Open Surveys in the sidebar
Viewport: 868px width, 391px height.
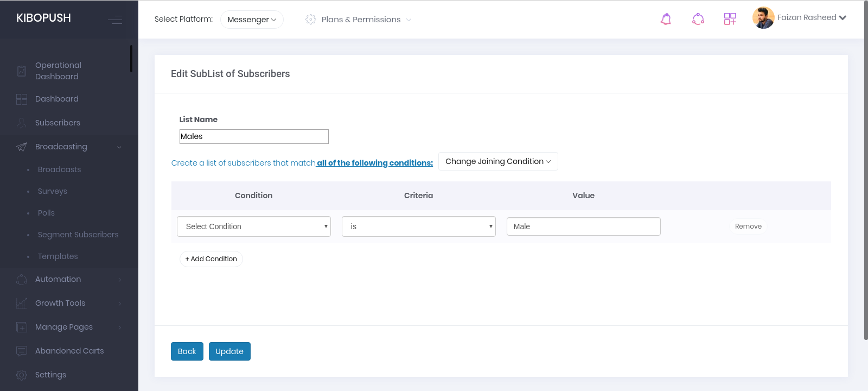53,191
